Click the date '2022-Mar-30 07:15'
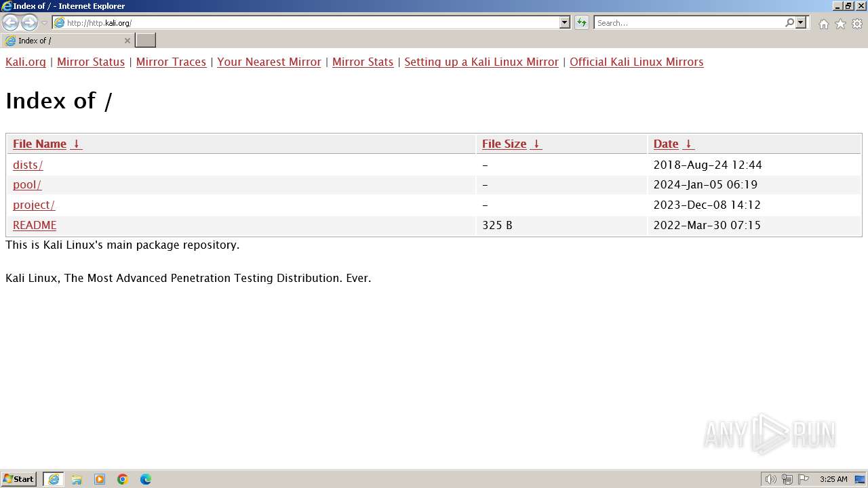Image resolution: width=868 pixels, height=488 pixels. click(707, 225)
